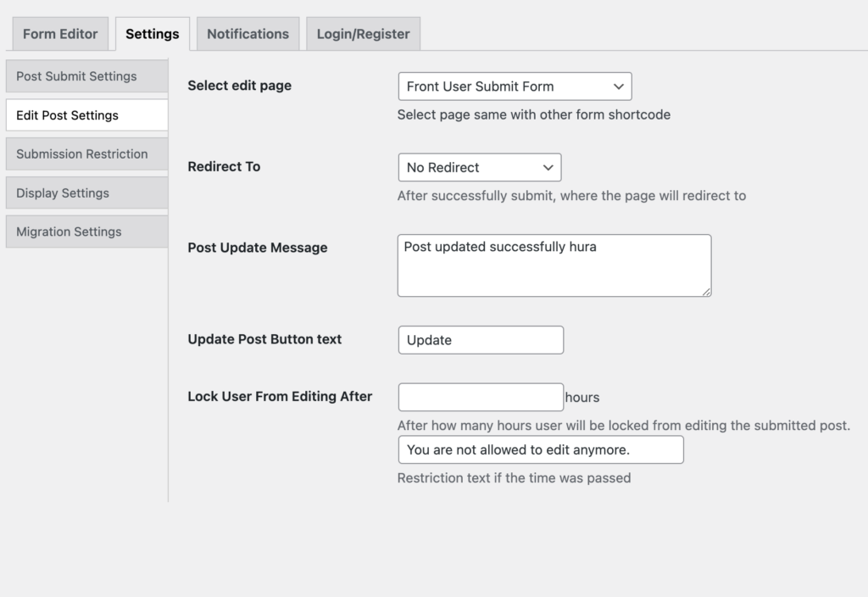868x597 pixels.
Task: Open the No Redirect dropdown
Action: (479, 168)
